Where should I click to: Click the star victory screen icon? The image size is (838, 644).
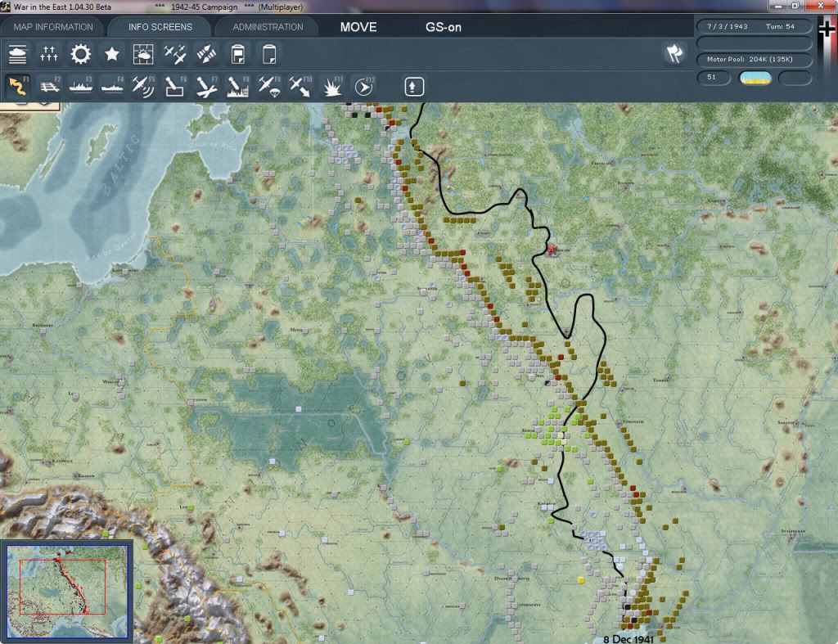click(x=111, y=54)
